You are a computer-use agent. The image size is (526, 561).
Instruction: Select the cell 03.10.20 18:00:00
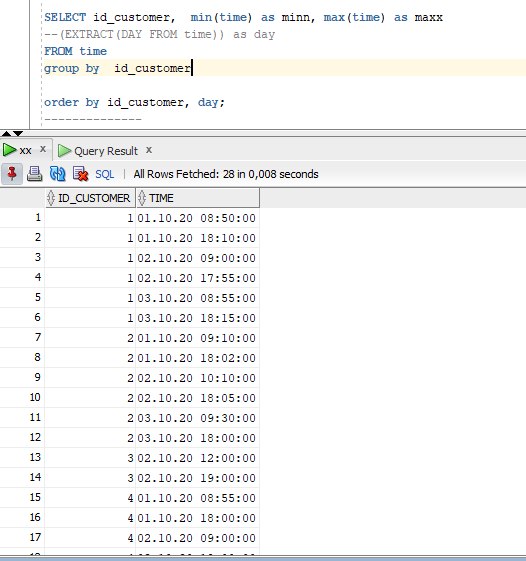(x=197, y=438)
